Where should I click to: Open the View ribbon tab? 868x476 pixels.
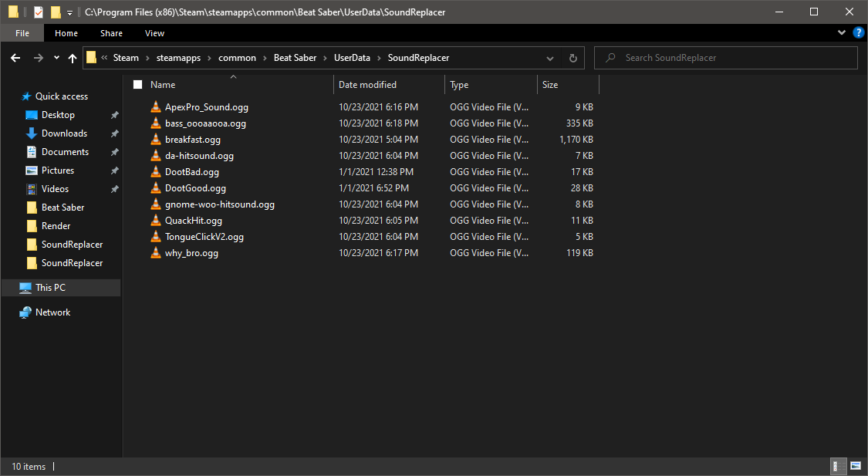tap(154, 33)
